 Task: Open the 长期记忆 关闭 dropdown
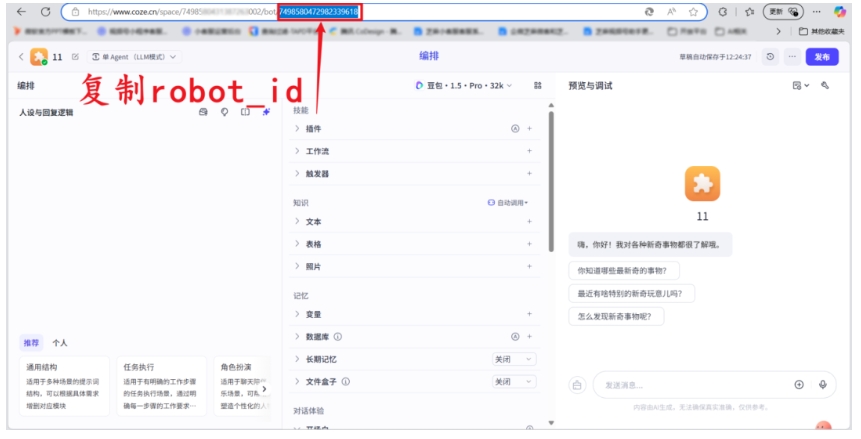[514, 359]
